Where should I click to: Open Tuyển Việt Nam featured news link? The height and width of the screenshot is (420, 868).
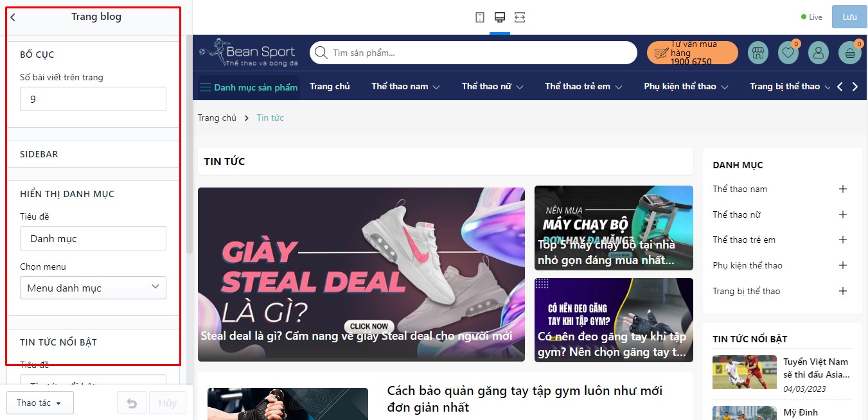[817, 368]
